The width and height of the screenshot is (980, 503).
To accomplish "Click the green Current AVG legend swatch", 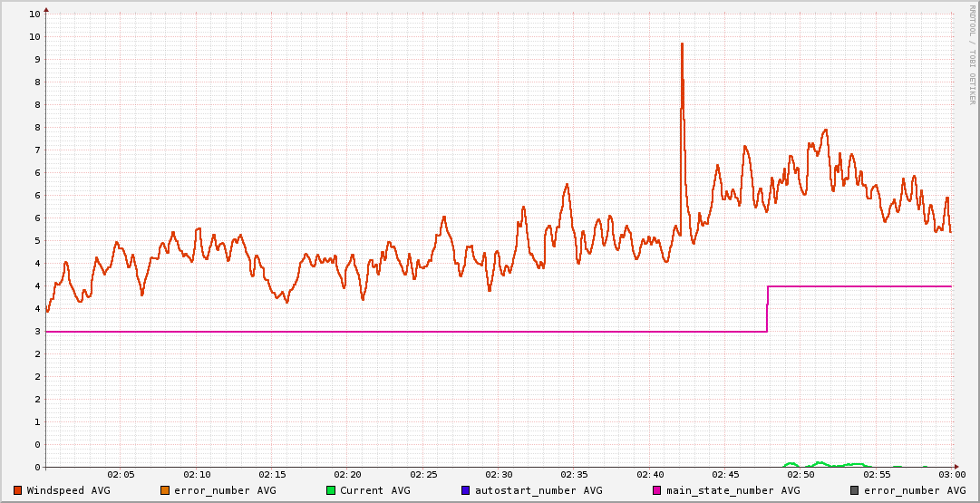I will coord(331,490).
